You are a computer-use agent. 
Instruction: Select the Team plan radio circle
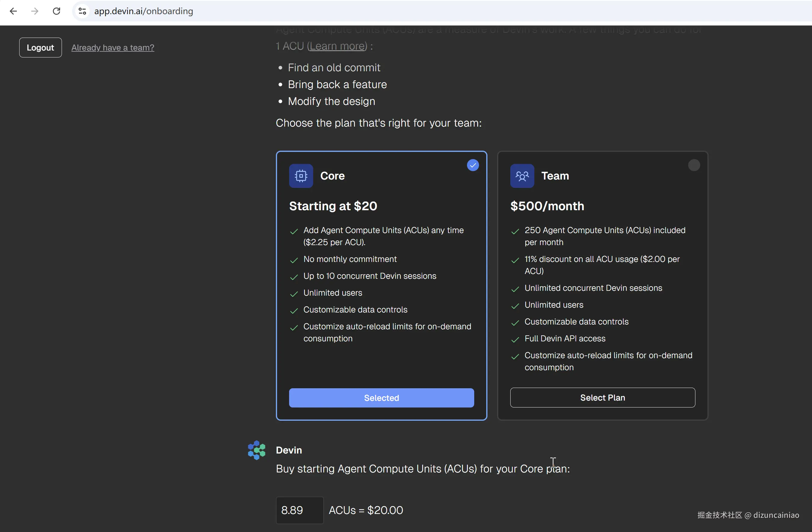(694, 165)
